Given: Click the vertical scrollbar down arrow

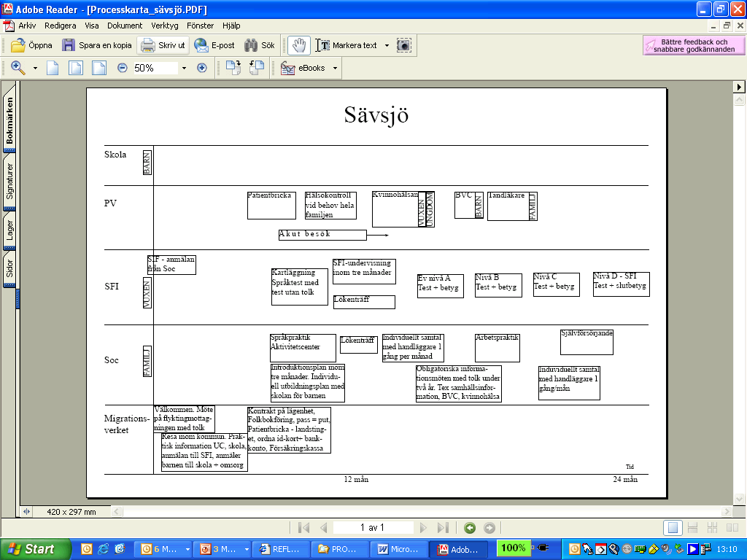Looking at the screenshot, I should coord(739,499).
